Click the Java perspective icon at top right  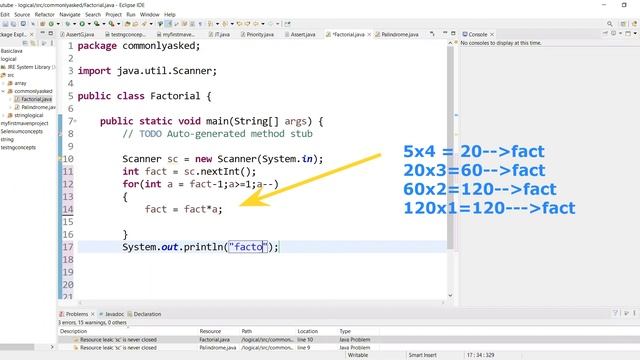pyautogui.click(x=635, y=24)
